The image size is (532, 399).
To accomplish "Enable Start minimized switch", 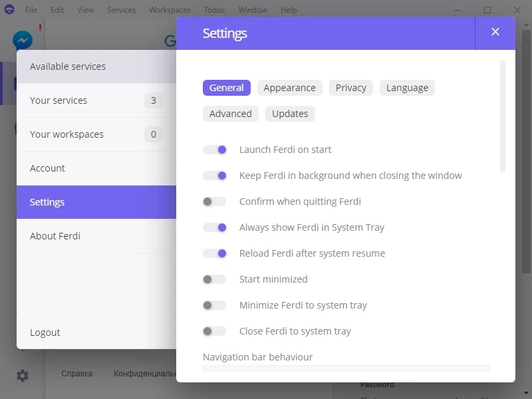I will 214,279.
